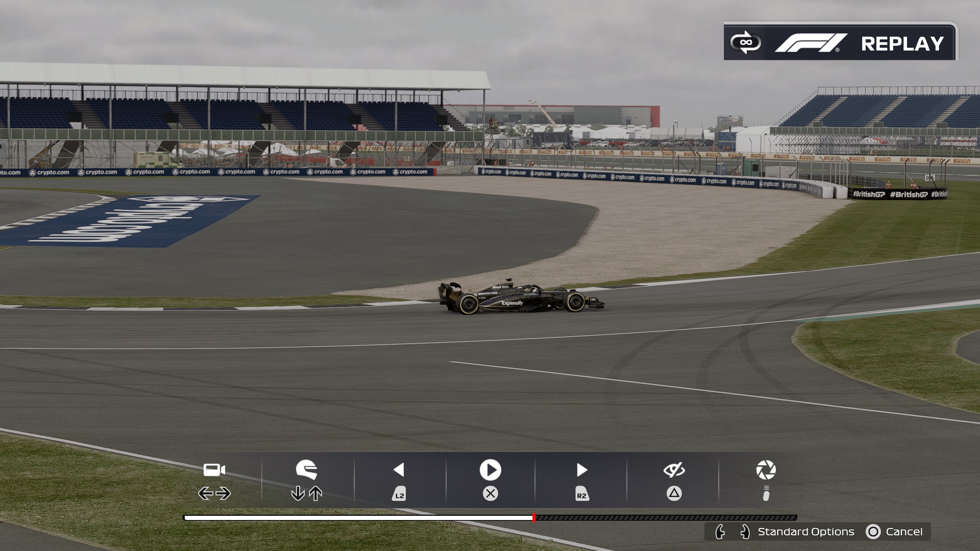This screenshot has width=980, height=551.
Task: Click the triangle button prompt
Action: point(674,494)
